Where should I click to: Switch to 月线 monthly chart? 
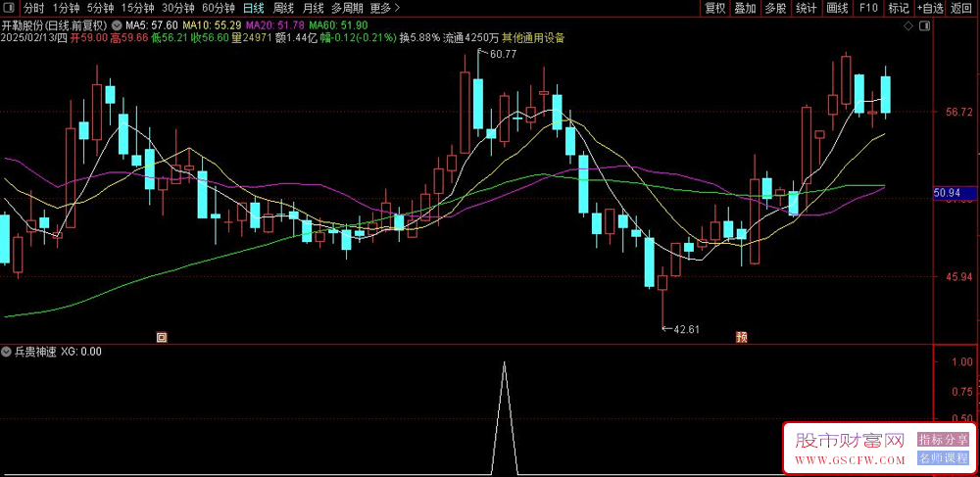coord(313,8)
